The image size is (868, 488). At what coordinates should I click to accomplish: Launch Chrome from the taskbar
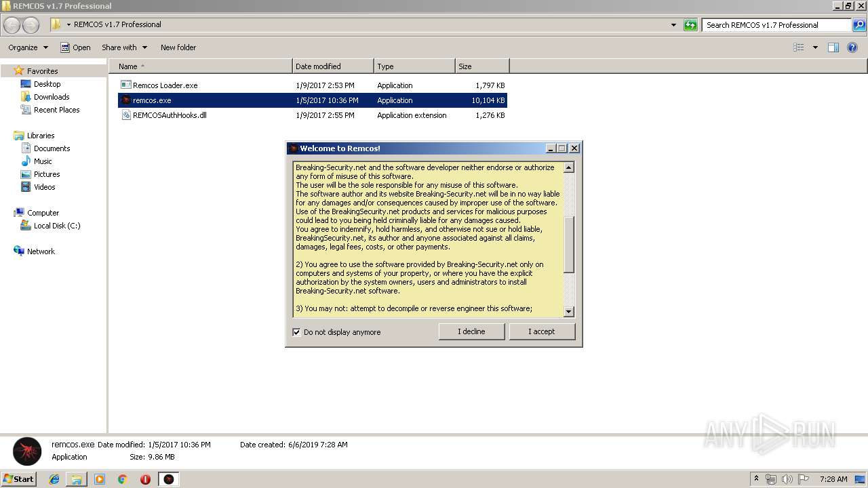click(122, 479)
